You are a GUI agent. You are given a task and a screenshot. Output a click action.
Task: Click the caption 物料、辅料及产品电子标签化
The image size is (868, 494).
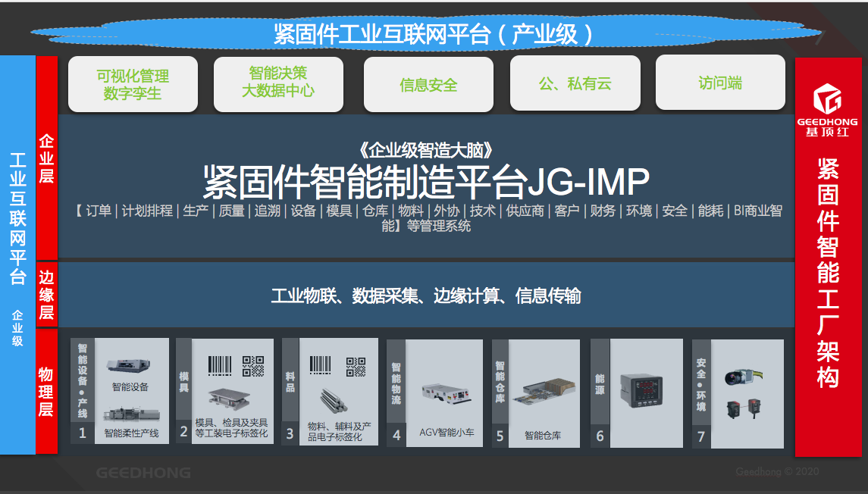click(x=339, y=431)
